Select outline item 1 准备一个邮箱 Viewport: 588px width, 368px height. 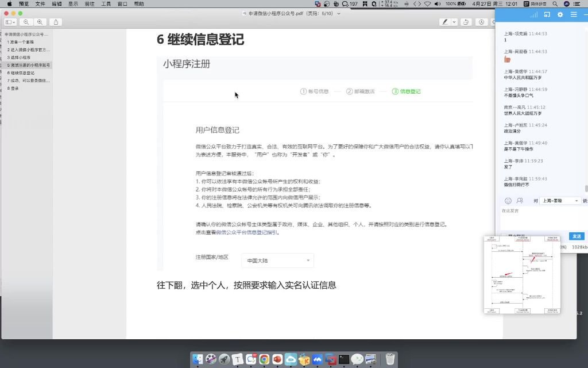click(21, 42)
